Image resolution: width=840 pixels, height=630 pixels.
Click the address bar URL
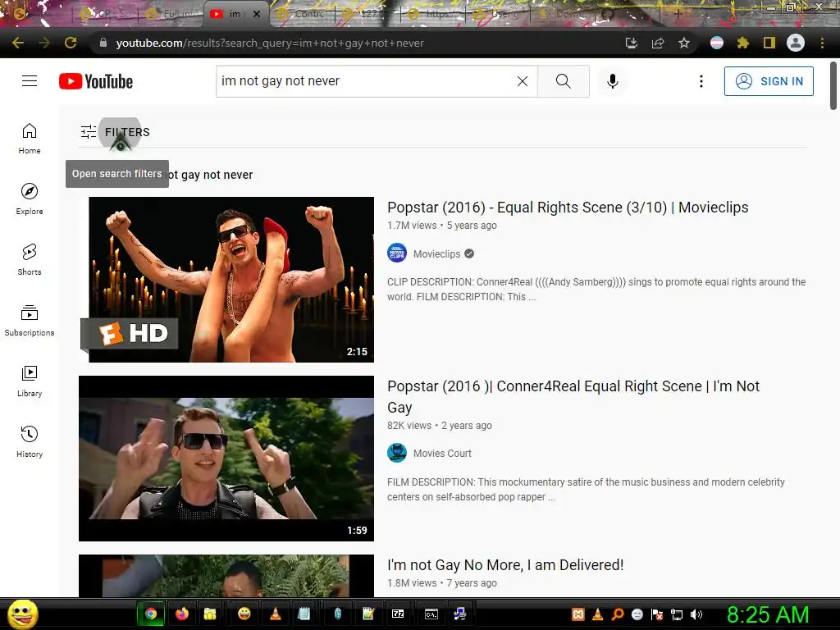pyautogui.click(x=269, y=43)
